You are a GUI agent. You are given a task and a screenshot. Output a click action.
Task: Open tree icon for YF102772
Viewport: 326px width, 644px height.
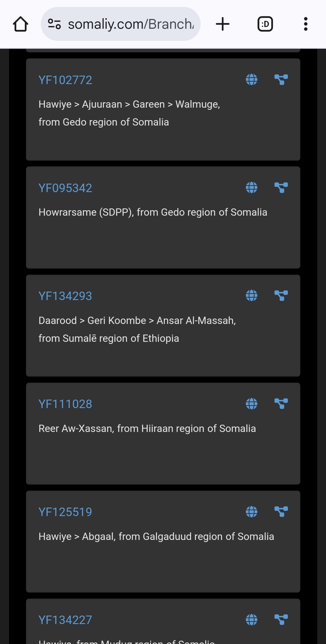[x=281, y=80]
